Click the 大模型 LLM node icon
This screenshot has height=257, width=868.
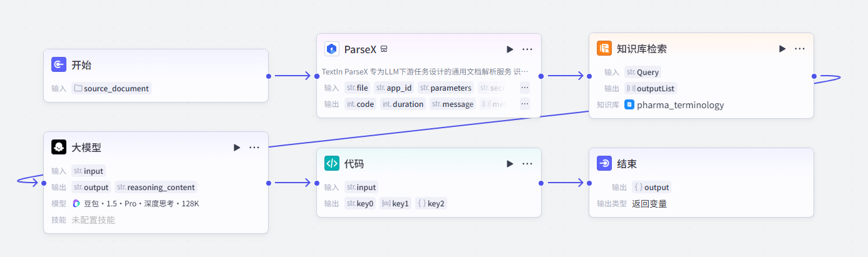(x=59, y=147)
